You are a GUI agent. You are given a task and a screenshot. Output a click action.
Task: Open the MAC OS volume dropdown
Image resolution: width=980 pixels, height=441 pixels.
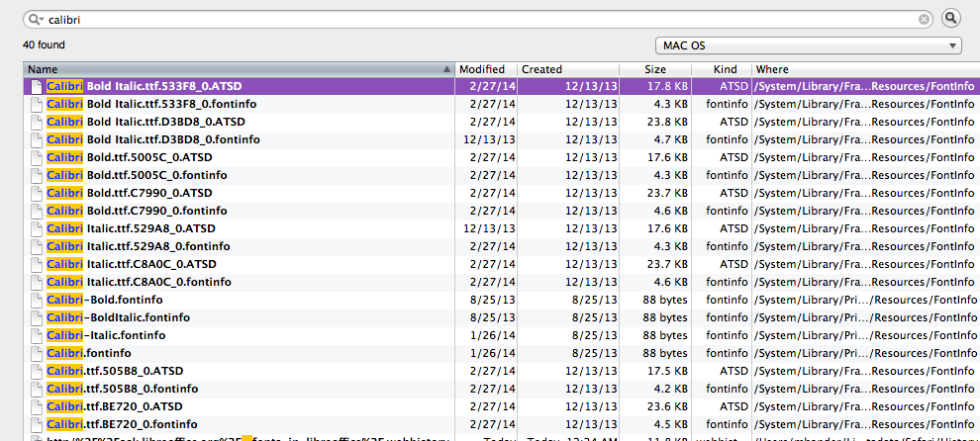pyautogui.click(x=808, y=45)
